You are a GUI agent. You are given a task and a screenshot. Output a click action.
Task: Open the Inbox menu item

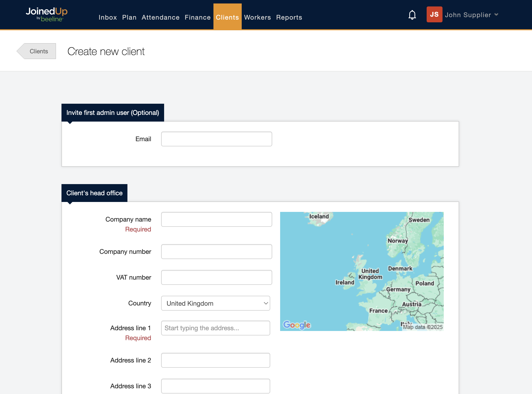[108, 17]
